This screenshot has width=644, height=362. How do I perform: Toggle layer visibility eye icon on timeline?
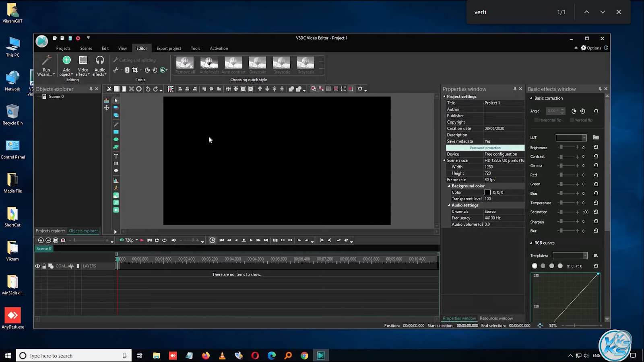[37, 266]
